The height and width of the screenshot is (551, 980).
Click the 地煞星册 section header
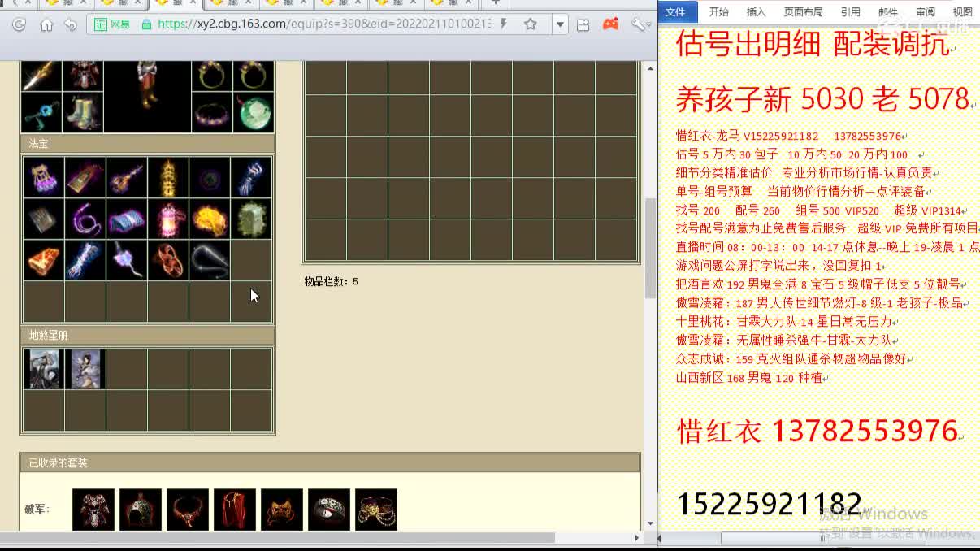tap(147, 335)
